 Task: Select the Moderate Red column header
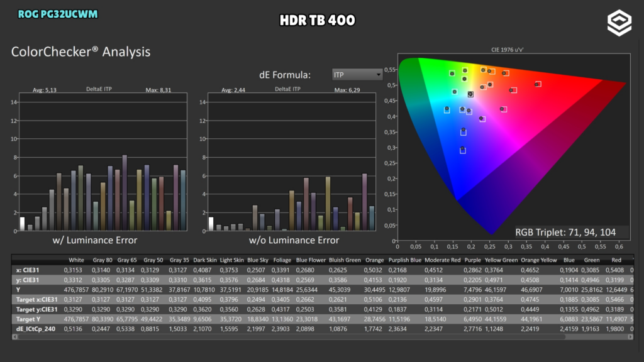[x=443, y=260]
